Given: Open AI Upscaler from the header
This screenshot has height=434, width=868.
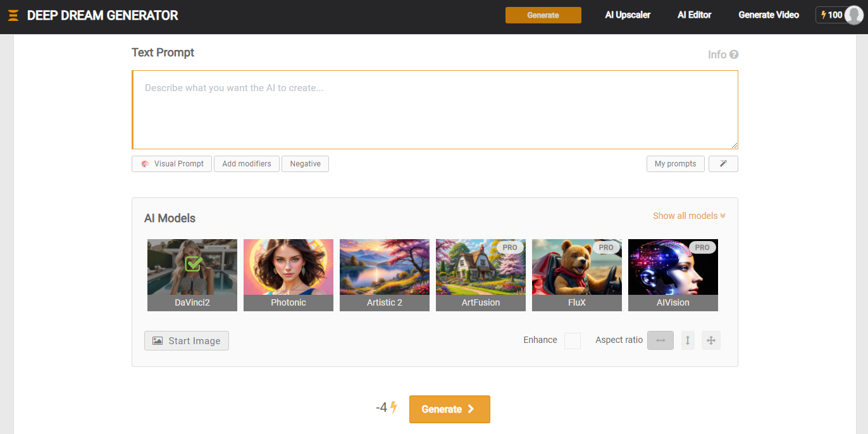Looking at the screenshot, I should coord(628,15).
